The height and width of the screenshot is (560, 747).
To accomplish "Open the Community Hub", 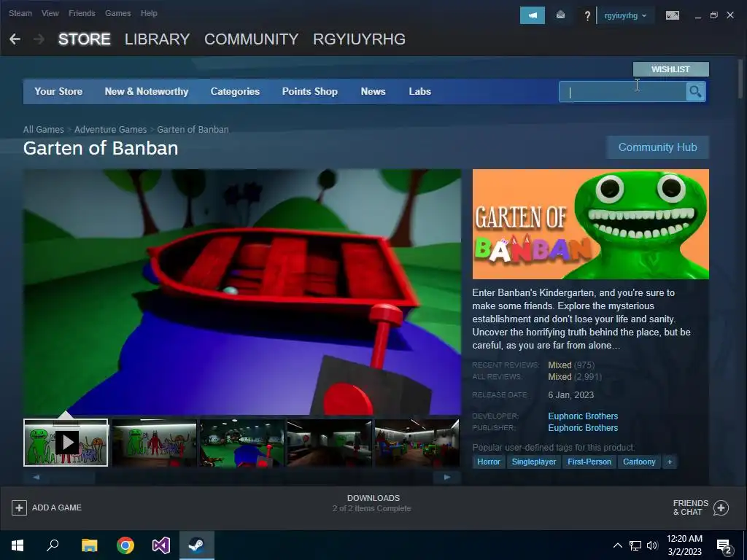I will 657,147.
